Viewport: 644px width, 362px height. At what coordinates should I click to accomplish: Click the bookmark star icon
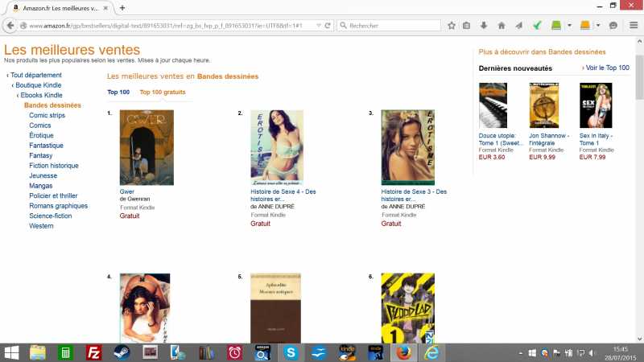pos(452,26)
